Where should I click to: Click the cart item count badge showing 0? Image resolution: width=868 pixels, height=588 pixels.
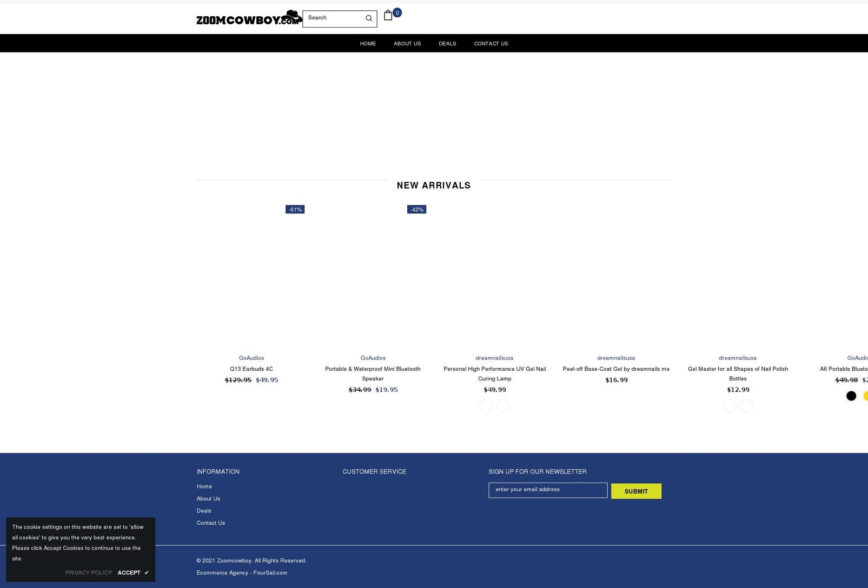pyautogui.click(x=397, y=12)
